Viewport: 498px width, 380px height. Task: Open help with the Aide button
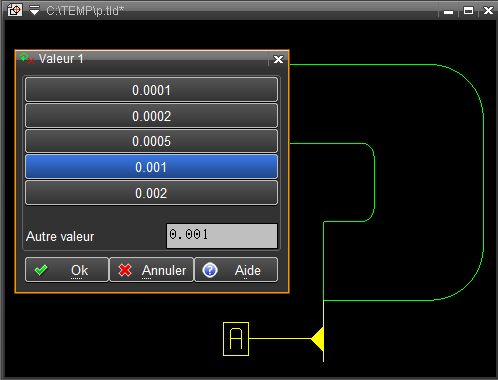(x=236, y=270)
